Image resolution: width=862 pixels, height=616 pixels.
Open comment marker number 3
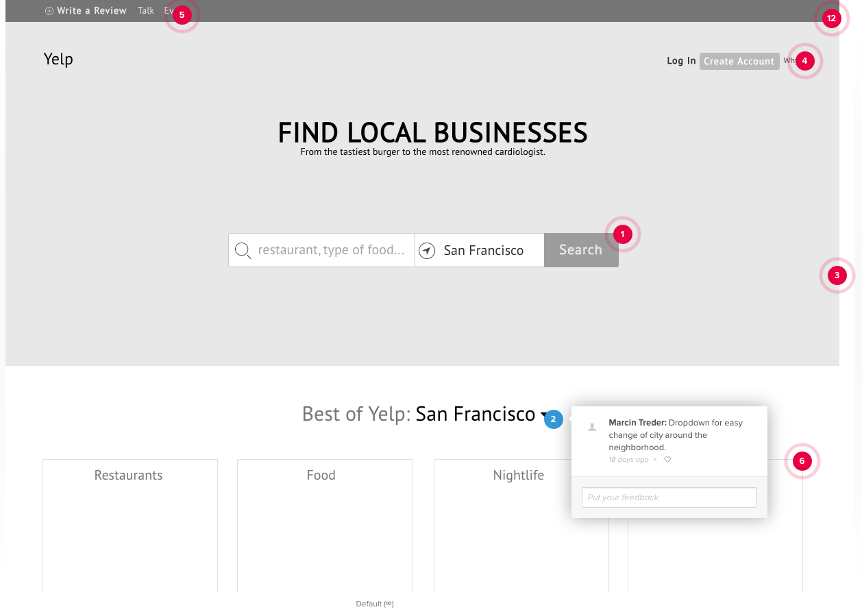837,275
